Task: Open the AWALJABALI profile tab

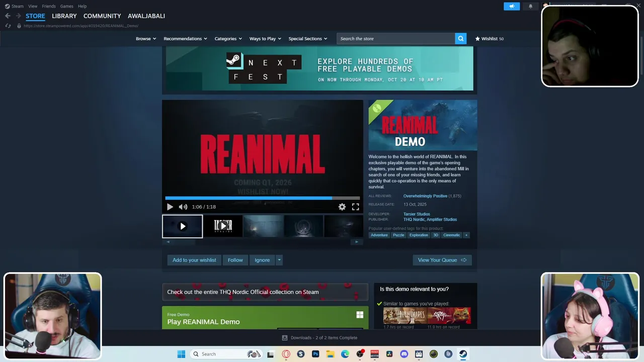Action: pos(146,16)
